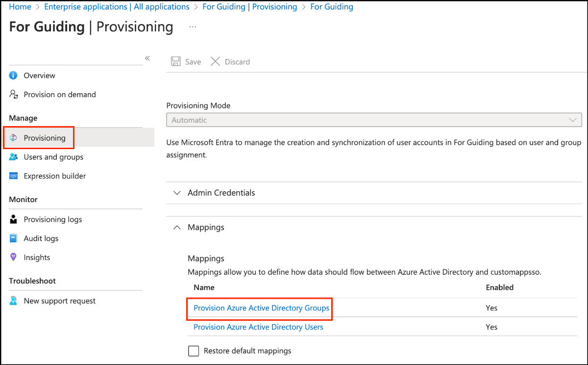
Task: Select Provisioning in the Manage menu
Action: click(x=44, y=138)
